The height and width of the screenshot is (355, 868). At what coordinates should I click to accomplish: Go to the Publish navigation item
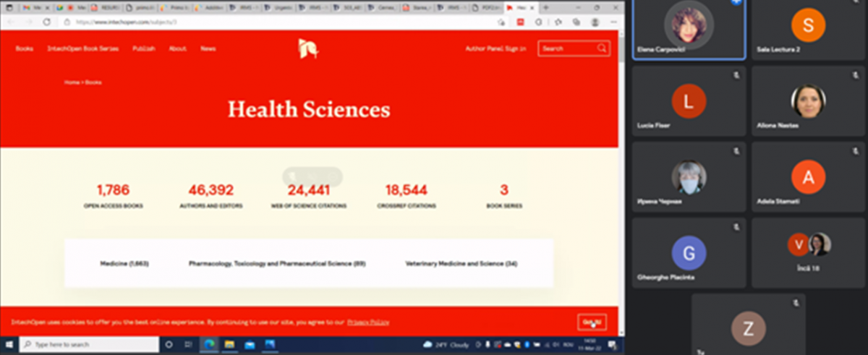(143, 48)
